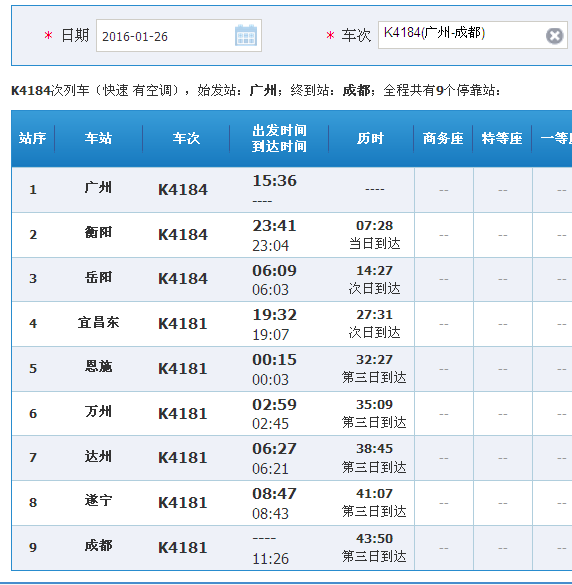Click the date input showing 2016-01-26
Image resolution: width=572 pixels, height=585 pixels.
click(x=179, y=36)
